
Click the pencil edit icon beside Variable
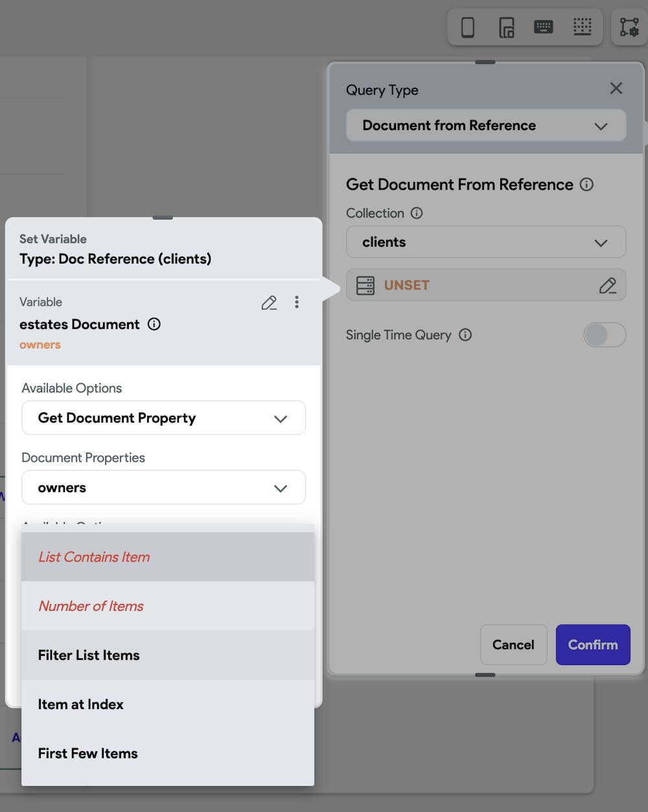click(269, 302)
